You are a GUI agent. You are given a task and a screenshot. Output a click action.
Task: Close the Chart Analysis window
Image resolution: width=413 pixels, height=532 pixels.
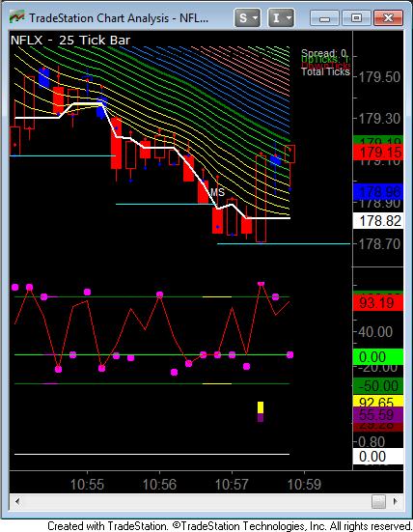point(388,18)
